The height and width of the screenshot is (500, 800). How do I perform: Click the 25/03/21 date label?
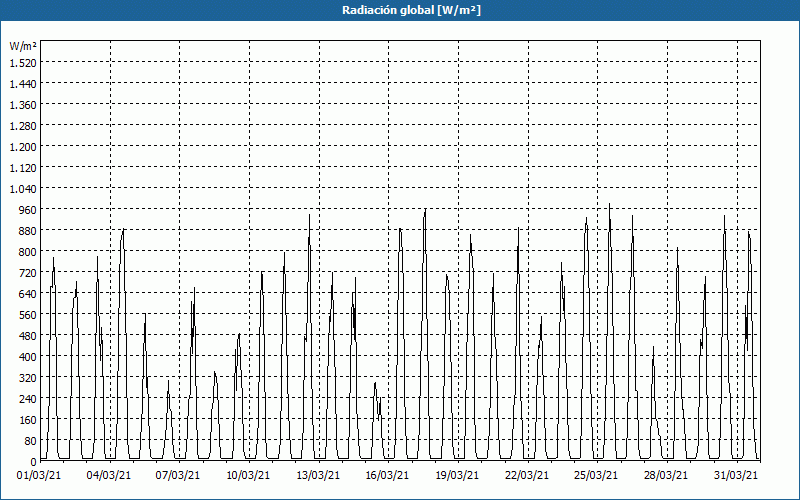pyautogui.click(x=596, y=475)
